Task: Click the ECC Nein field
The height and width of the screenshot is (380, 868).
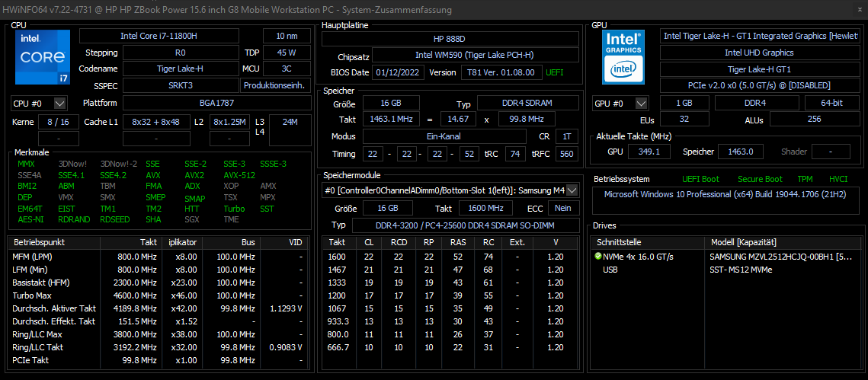Action: pos(563,208)
